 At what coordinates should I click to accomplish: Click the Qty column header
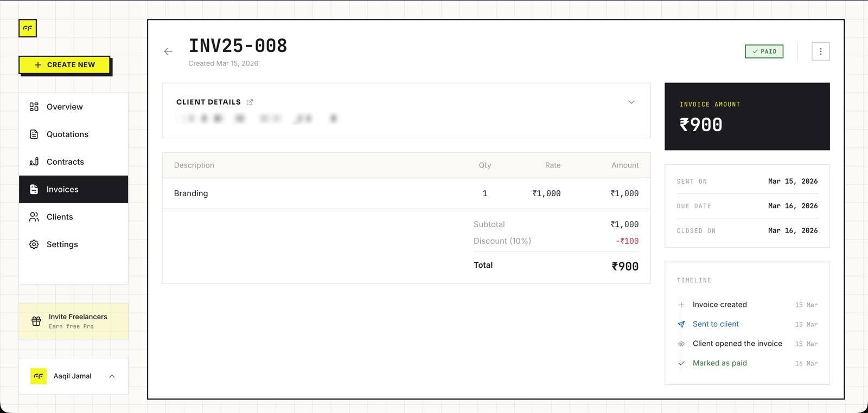[x=485, y=165]
